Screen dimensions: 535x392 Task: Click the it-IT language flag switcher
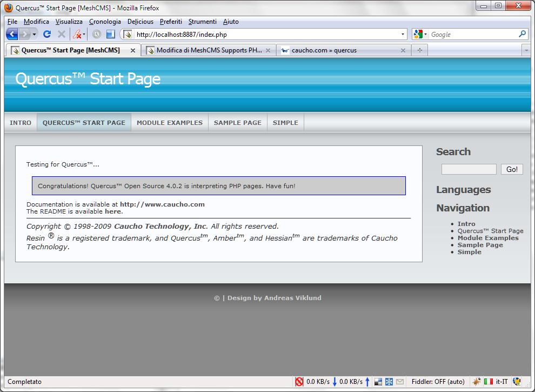pos(496,382)
